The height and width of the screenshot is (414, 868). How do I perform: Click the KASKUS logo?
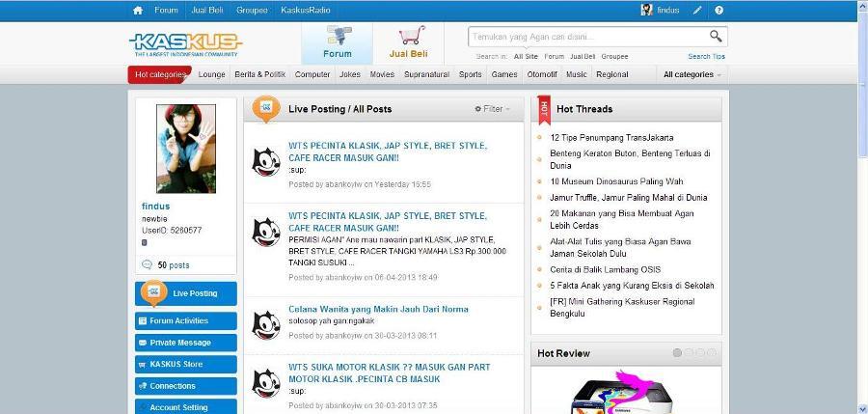pyautogui.click(x=186, y=42)
